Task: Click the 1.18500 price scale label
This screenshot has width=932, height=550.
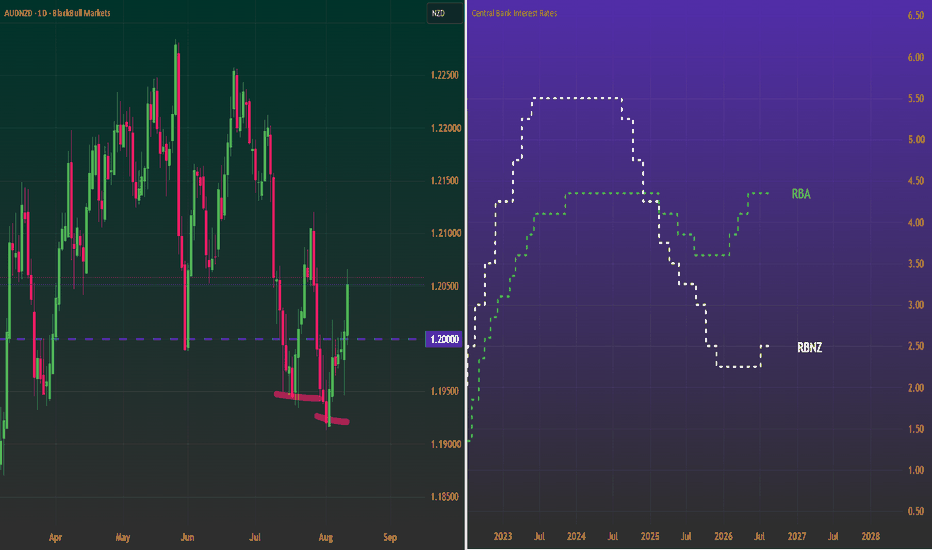Action: click(445, 496)
